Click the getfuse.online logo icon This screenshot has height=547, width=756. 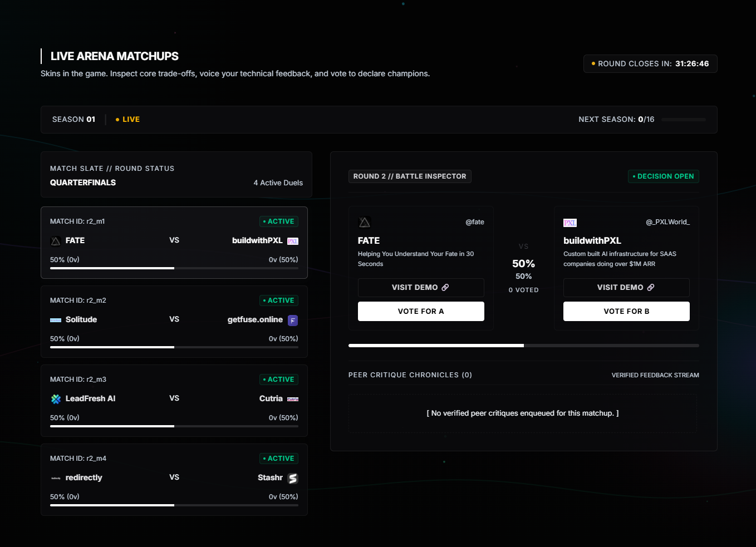(293, 320)
